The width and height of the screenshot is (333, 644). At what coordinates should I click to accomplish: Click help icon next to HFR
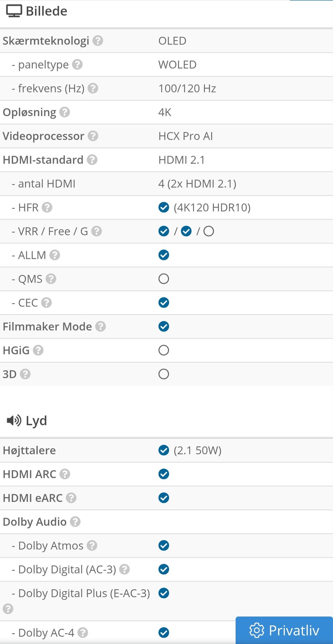47,207
